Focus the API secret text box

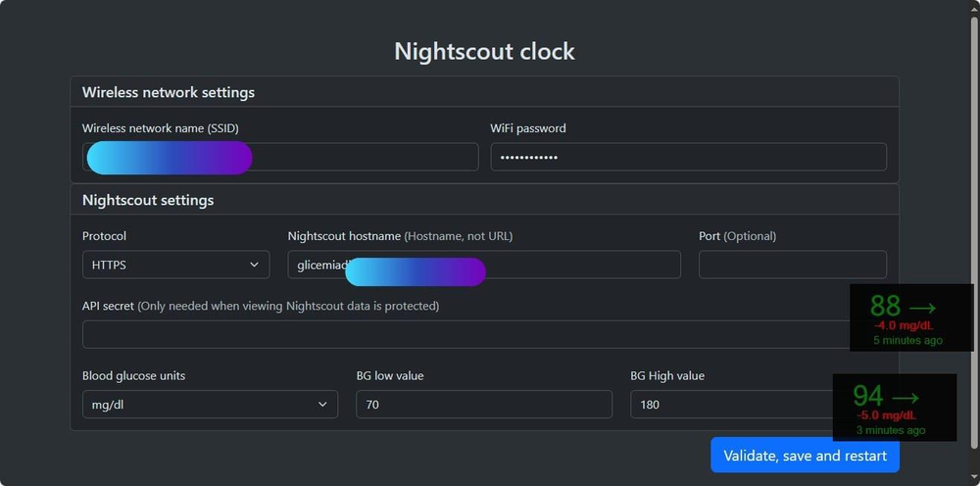(x=465, y=334)
